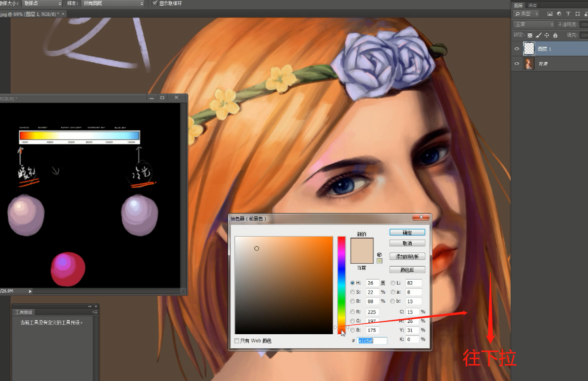Click the adjustment layer filter icon
The image size is (588, 381).
coord(559,14)
